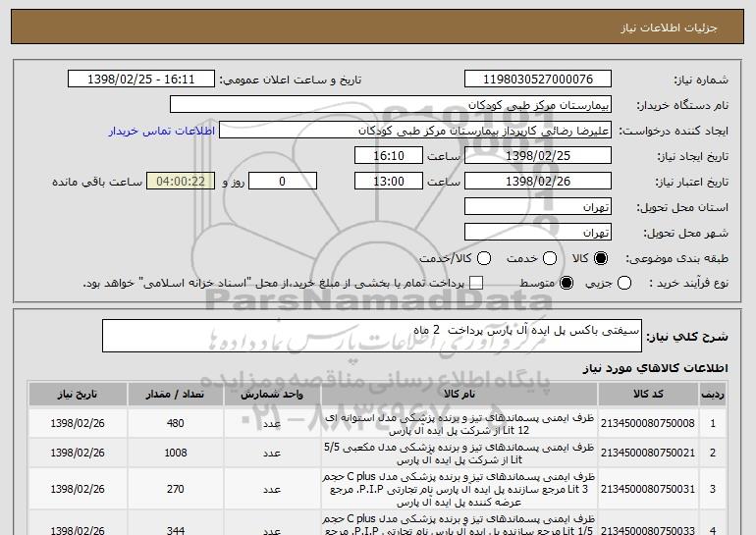Click the item name in row 2 containing 5/5

pyautogui.click(x=459, y=454)
